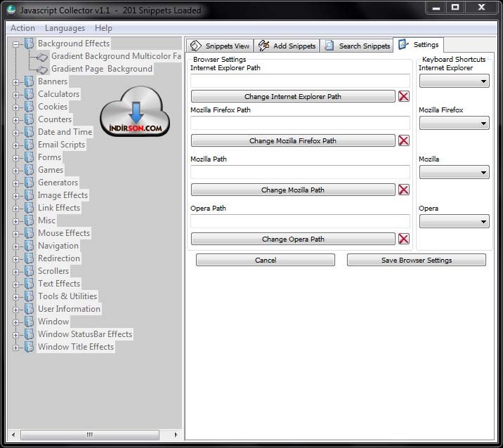Image resolution: width=503 pixels, height=448 pixels.
Task: Expand the Date and Time tree node
Action: coord(15,133)
